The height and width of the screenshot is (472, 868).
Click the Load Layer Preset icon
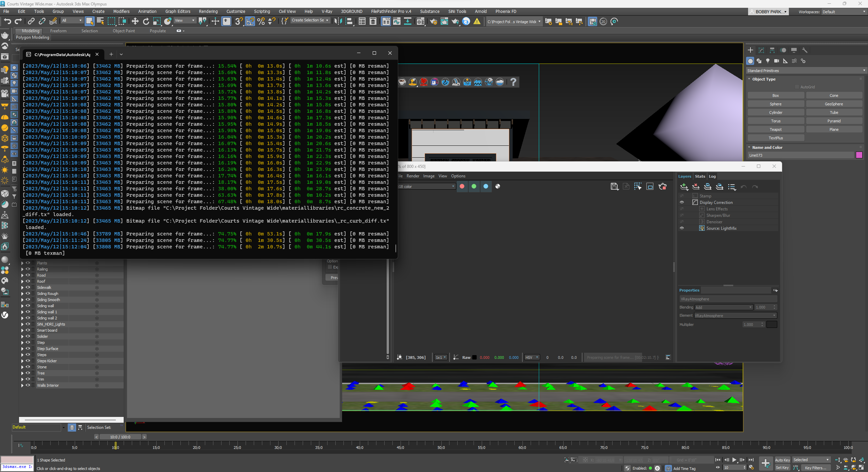pos(720,187)
